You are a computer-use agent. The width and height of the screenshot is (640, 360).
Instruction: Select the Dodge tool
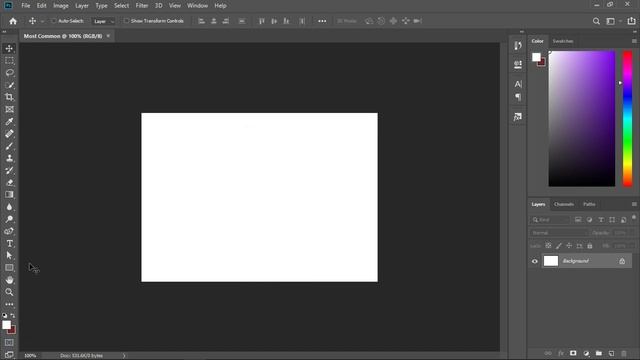(9, 219)
